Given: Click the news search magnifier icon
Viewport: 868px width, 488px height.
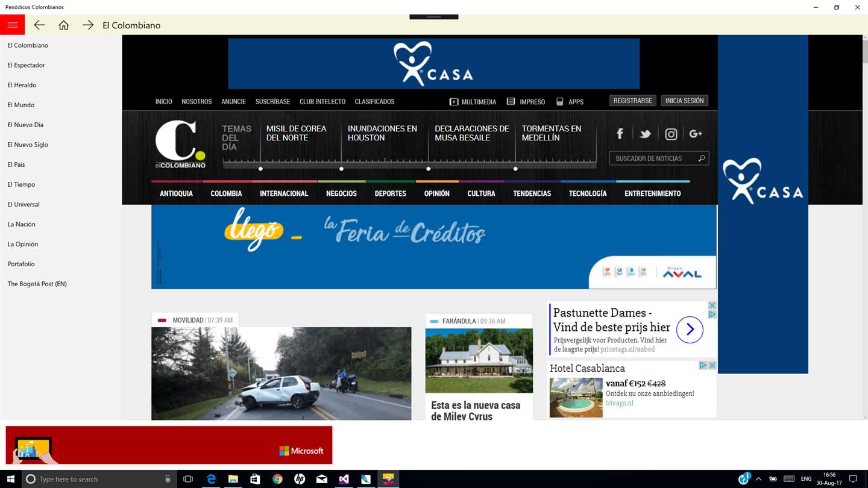Looking at the screenshot, I should coord(702,158).
